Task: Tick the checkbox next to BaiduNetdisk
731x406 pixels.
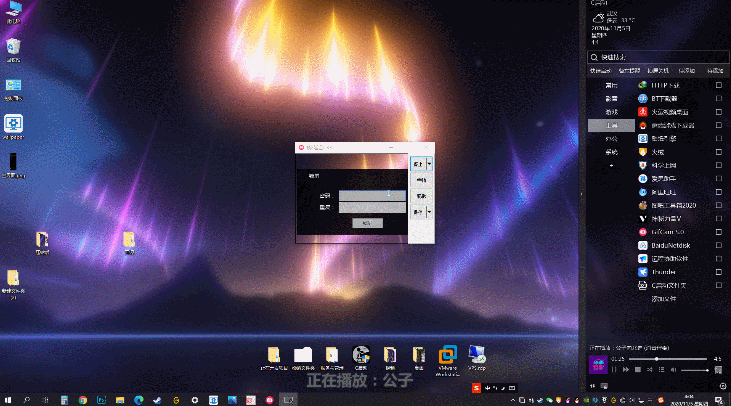Action: coord(718,244)
